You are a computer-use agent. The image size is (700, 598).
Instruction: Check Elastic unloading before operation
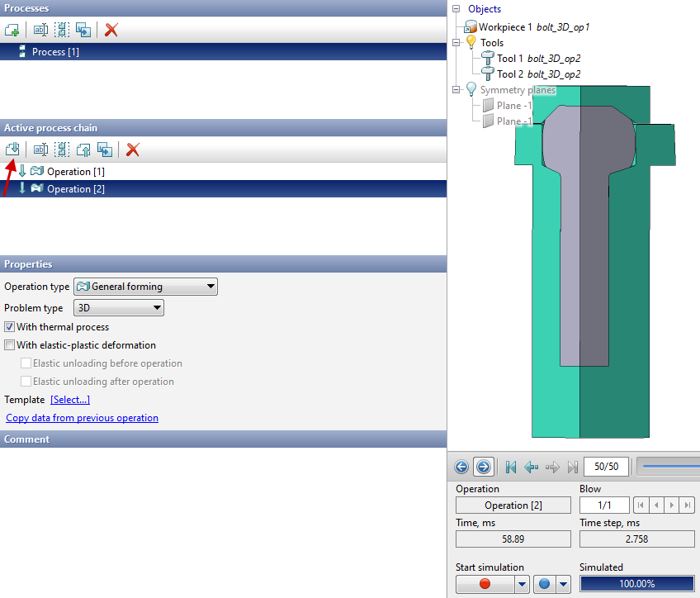[x=26, y=363]
